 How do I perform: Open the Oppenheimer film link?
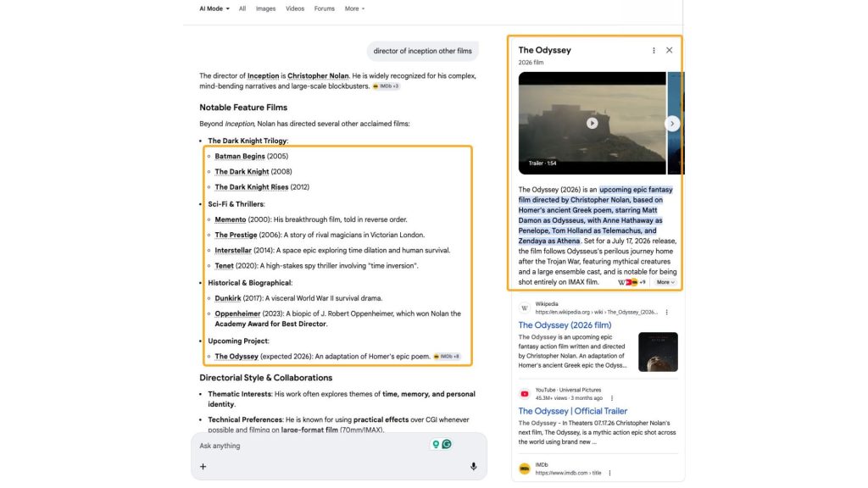[x=237, y=313]
